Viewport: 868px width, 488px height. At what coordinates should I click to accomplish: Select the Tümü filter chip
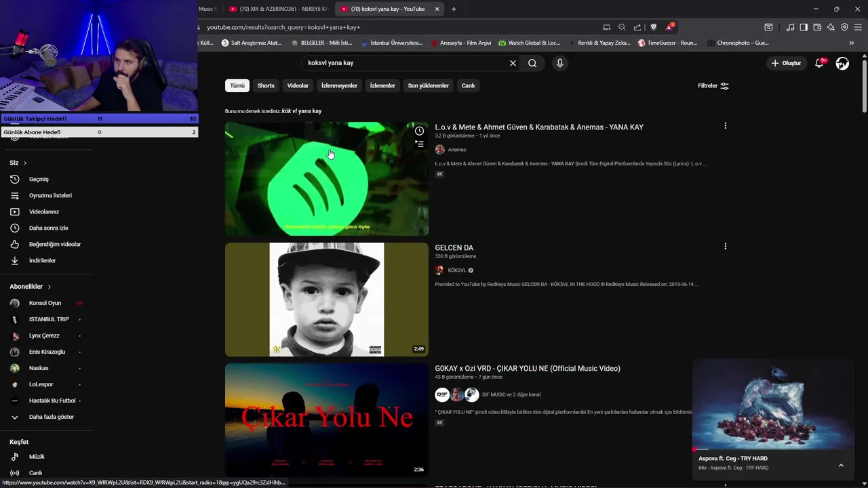tap(237, 85)
